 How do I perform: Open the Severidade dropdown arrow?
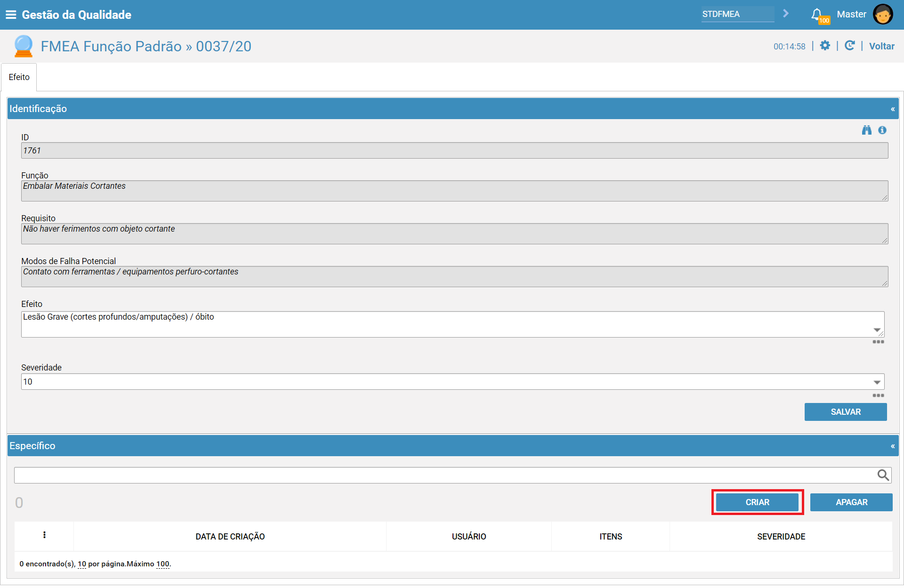[x=877, y=382]
